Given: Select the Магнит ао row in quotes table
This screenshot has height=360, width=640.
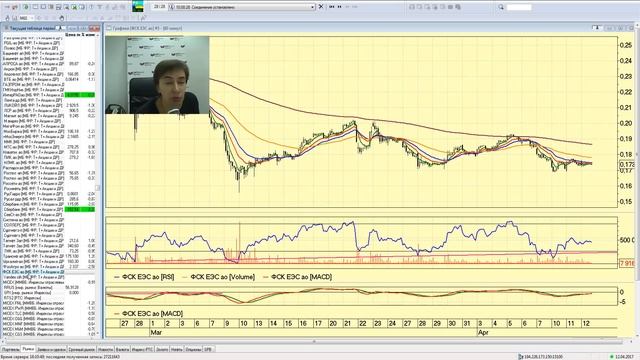Looking at the screenshot, I should [49, 116].
